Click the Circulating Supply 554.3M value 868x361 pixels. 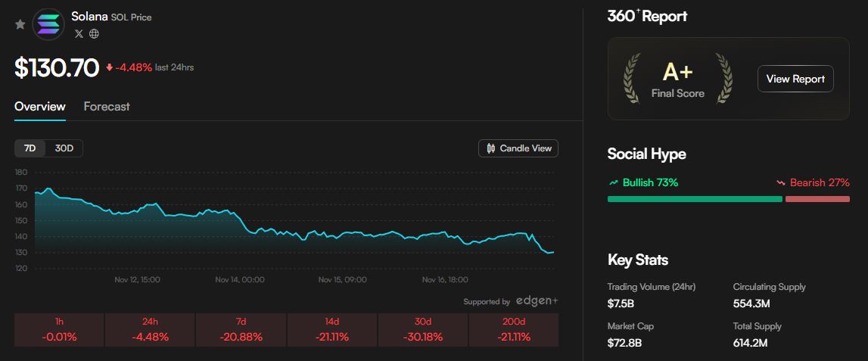click(x=751, y=303)
